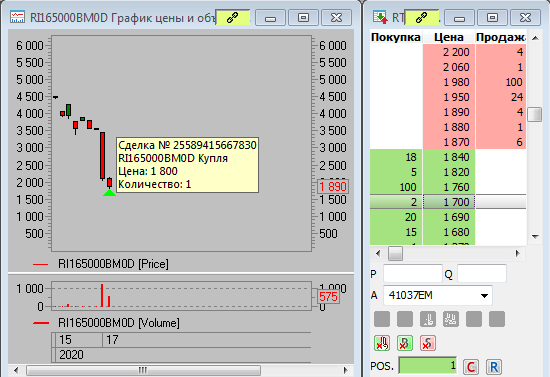Click the chart horizontal scrollbar thumb

click(x=143, y=370)
